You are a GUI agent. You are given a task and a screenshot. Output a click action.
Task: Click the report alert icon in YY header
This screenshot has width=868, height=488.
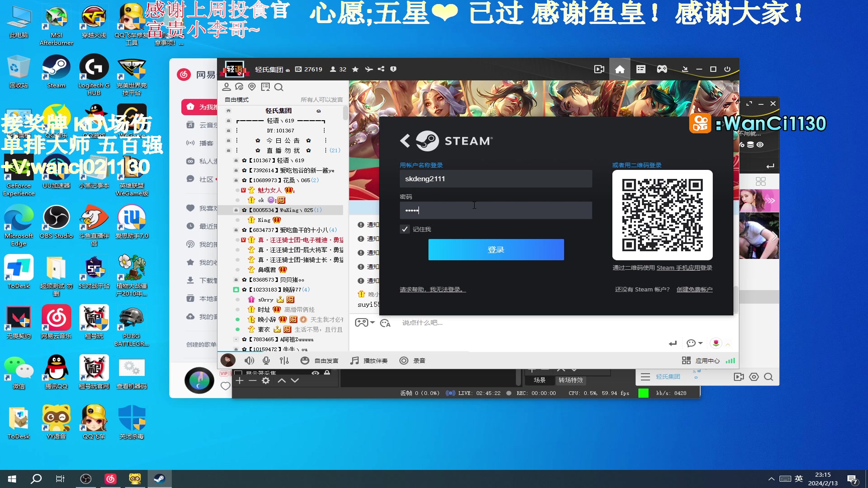(x=393, y=69)
